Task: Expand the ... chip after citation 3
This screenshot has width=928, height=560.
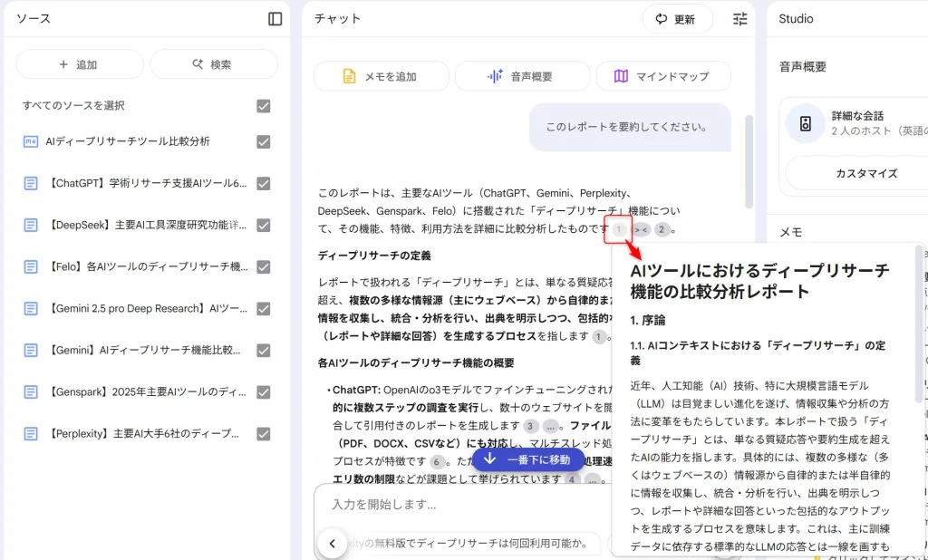Action: click(x=551, y=426)
